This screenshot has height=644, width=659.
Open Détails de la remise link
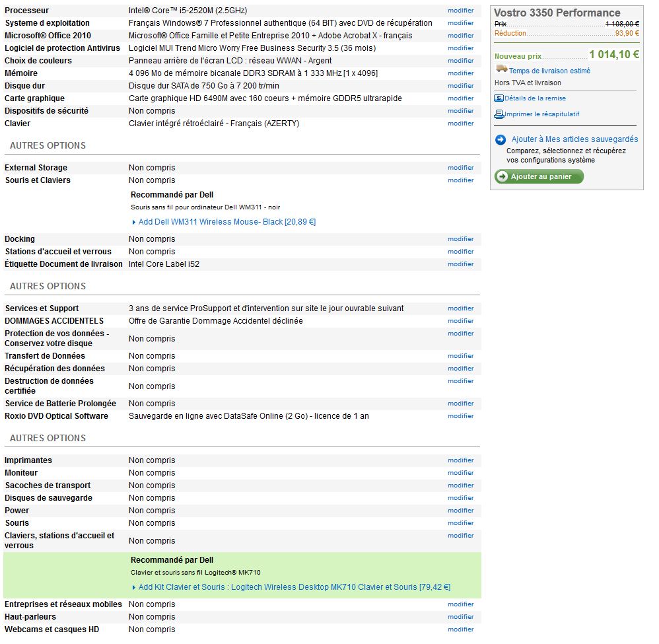[535, 98]
